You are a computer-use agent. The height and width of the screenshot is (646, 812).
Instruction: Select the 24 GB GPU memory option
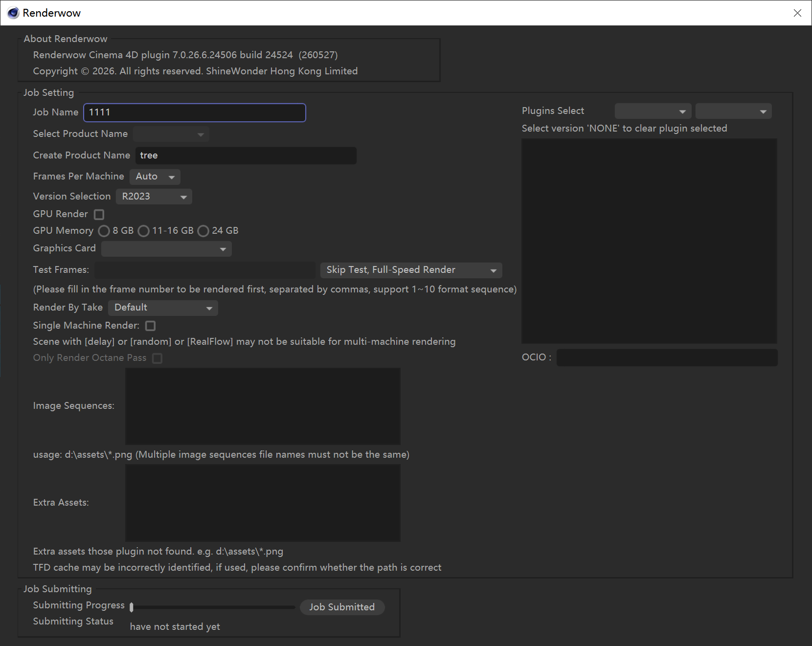pyautogui.click(x=203, y=231)
